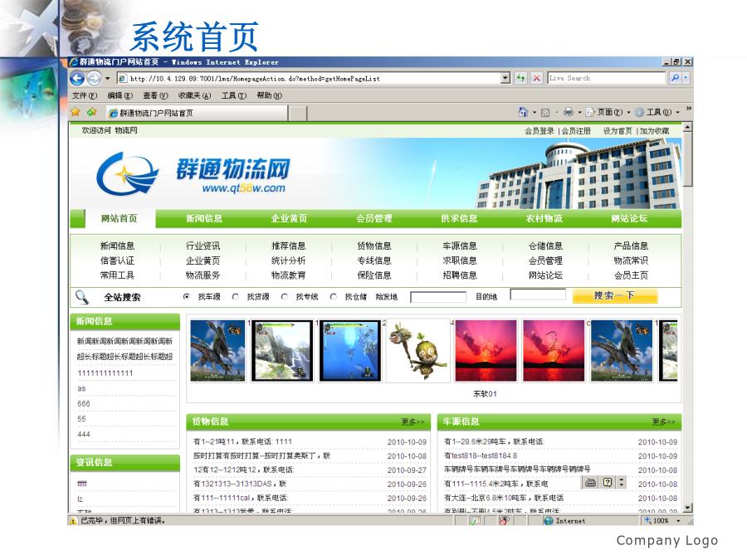The image size is (747, 560).
Task: Open the 文件(F) menu
Action: tap(84, 95)
